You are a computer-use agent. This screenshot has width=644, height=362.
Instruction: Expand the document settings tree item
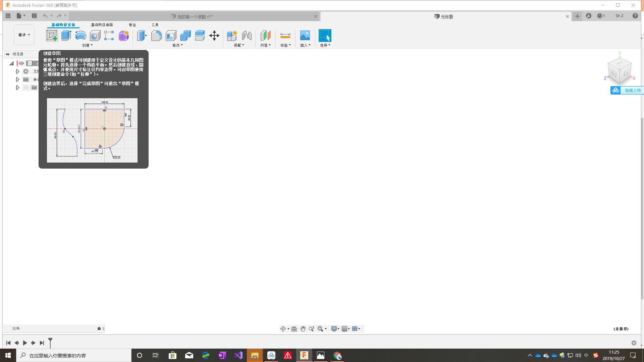[17, 71]
